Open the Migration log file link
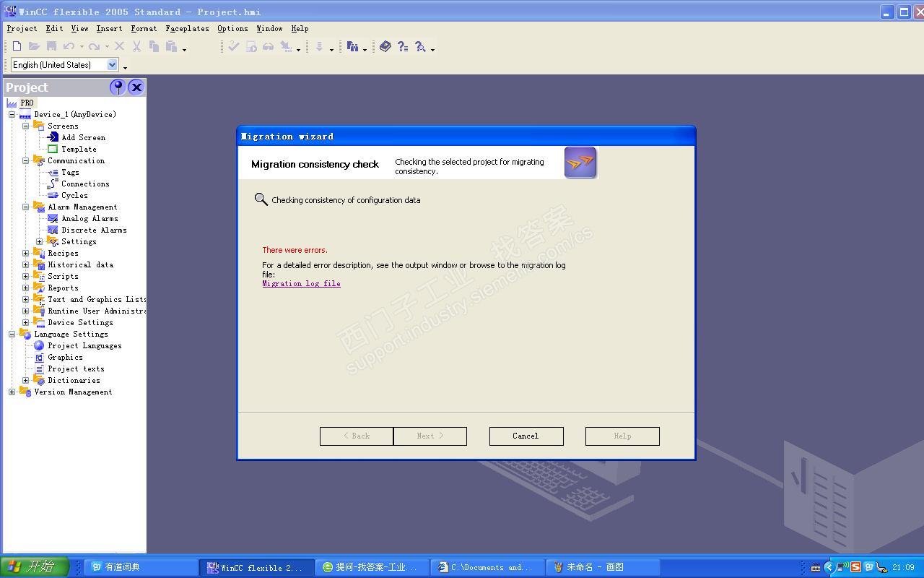The width and height of the screenshot is (924, 578). click(x=301, y=283)
